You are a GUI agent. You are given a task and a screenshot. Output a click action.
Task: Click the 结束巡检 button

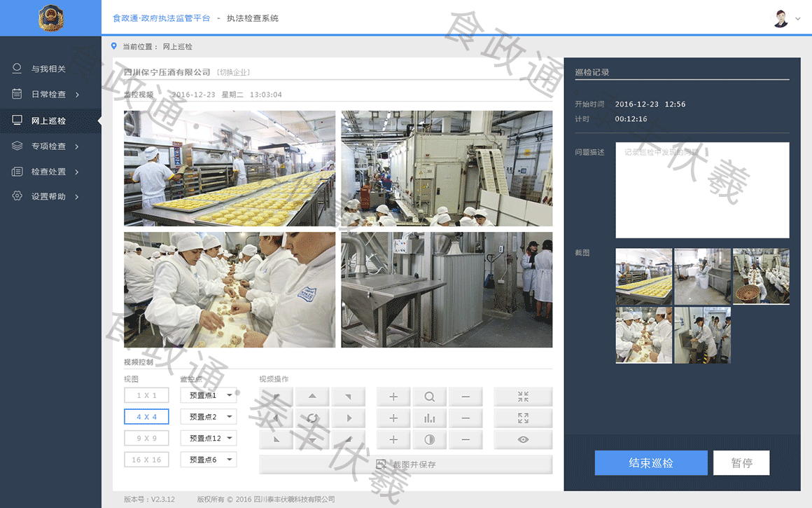point(650,463)
